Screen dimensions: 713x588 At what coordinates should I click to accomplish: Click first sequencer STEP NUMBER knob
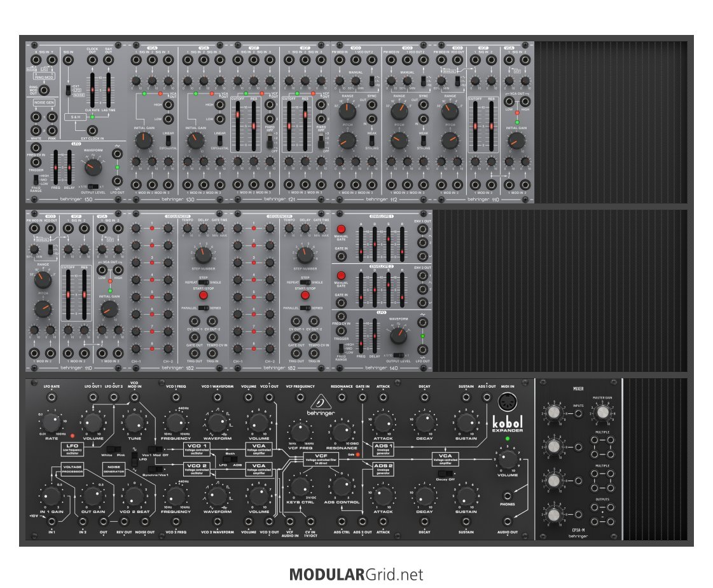click(x=204, y=256)
